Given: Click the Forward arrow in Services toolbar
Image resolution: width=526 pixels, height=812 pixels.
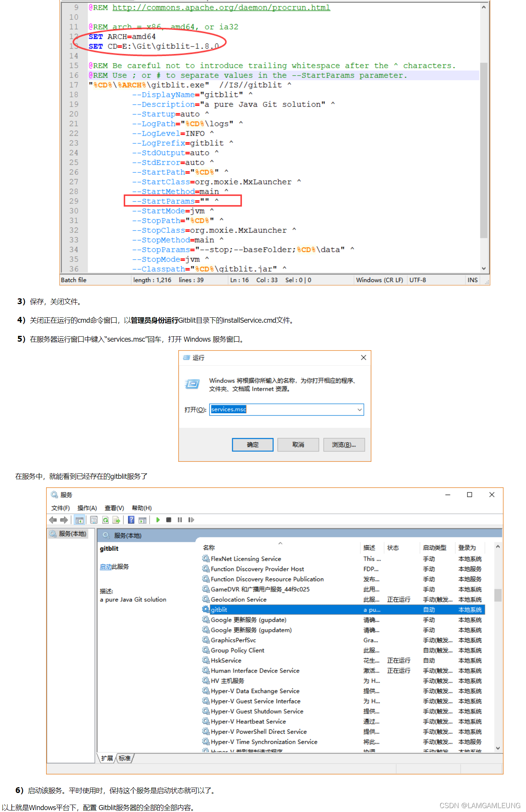Looking at the screenshot, I should point(64,520).
